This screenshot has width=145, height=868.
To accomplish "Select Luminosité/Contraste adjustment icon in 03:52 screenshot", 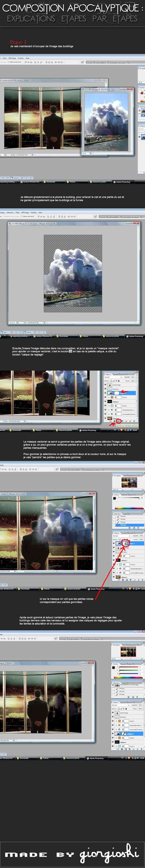I will click(120, 573).
